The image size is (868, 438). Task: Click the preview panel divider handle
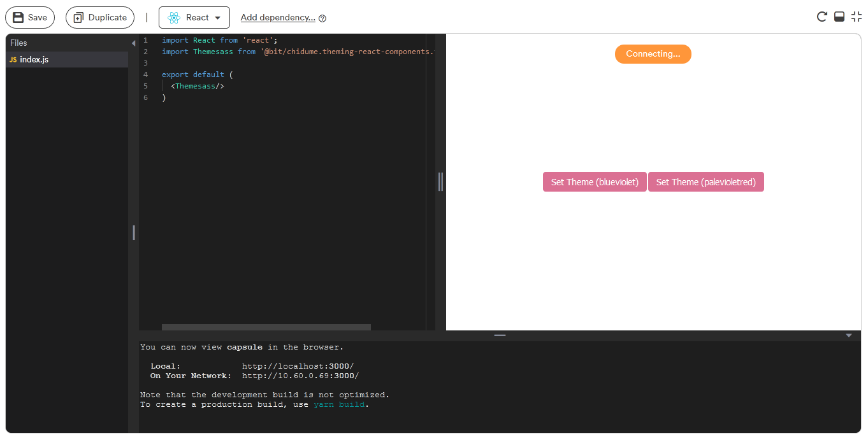(440, 181)
